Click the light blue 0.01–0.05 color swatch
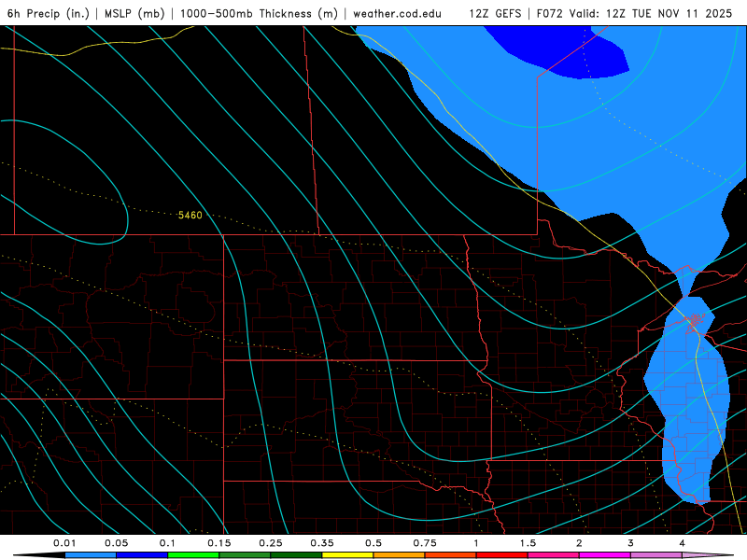747x560 pixels. coord(91,555)
